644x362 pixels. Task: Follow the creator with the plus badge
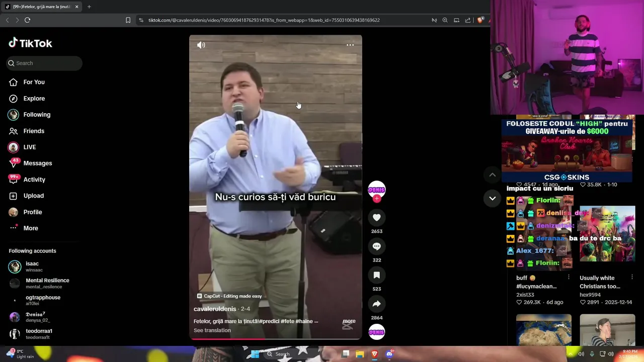tap(377, 199)
